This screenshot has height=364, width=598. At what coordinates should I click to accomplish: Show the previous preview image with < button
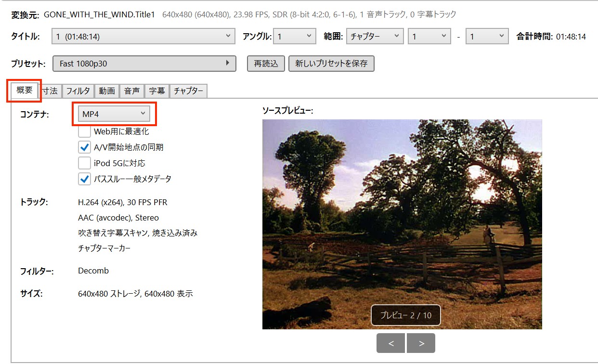[x=391, y=343]
